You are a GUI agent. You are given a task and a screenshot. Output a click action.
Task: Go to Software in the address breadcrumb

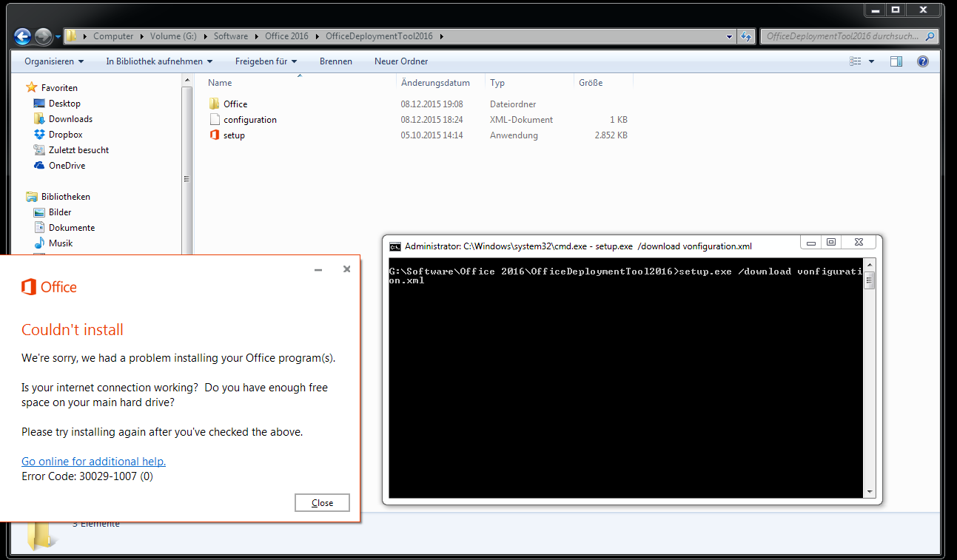[x=231, y=36]
